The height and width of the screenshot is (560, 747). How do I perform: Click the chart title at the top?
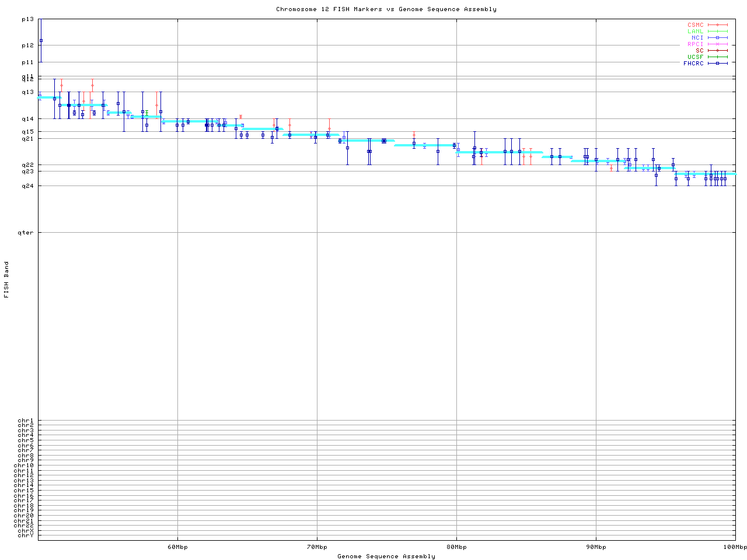coord(386,9)
